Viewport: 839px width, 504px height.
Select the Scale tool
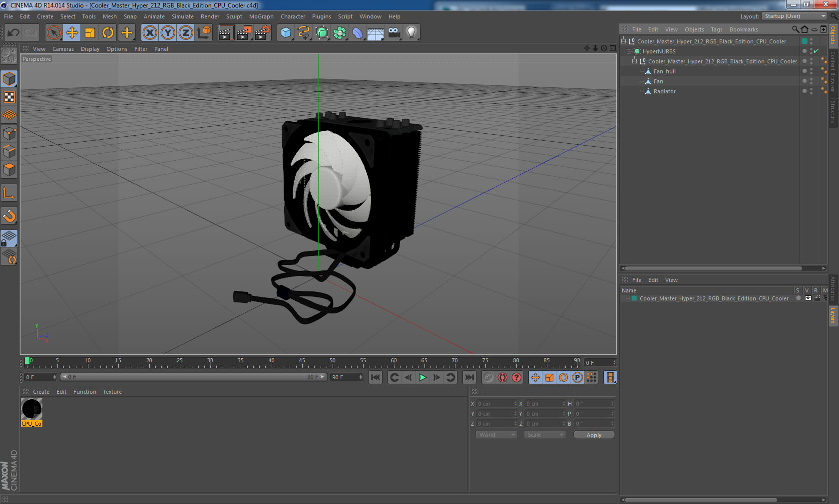[90, 33]
